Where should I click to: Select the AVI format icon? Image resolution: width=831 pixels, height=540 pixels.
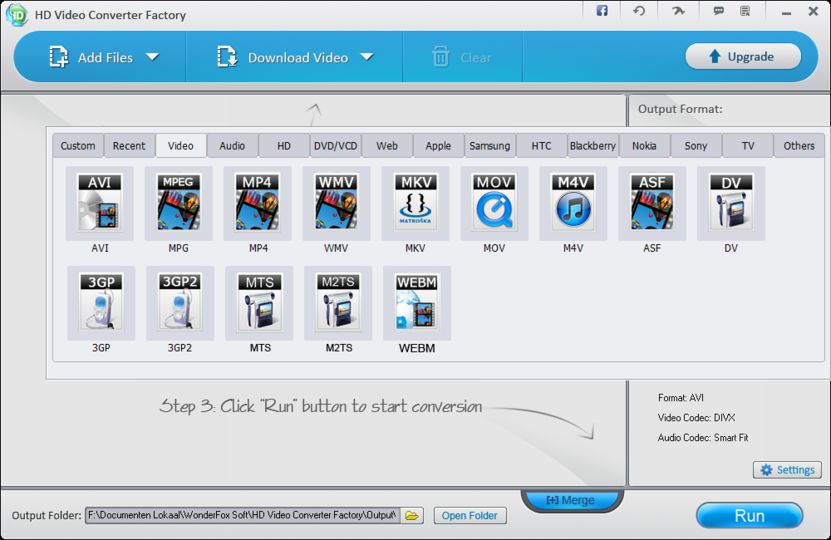click(x=100, y=203)
